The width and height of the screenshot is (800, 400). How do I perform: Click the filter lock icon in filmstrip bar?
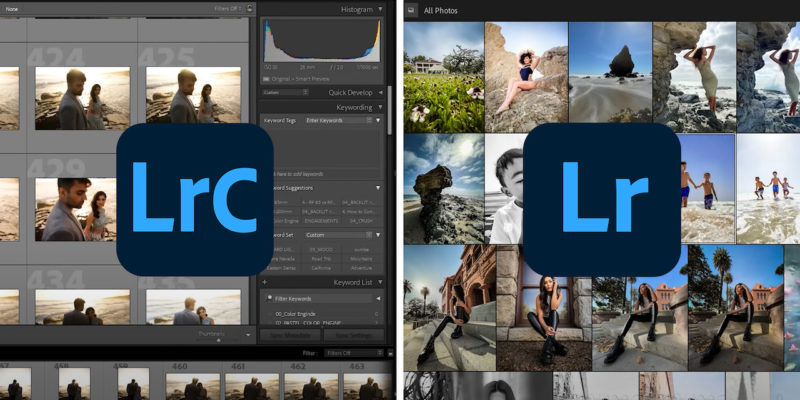(x=390, y=353)
